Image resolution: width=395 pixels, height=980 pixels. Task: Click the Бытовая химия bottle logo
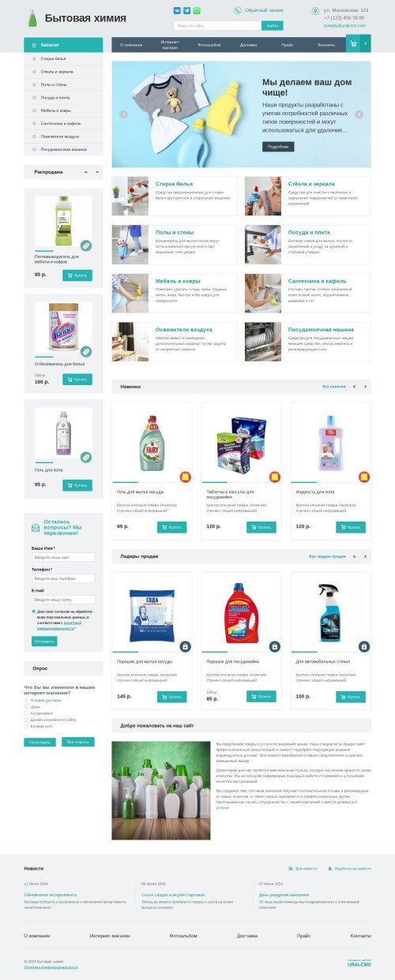(x=32, y=19)
